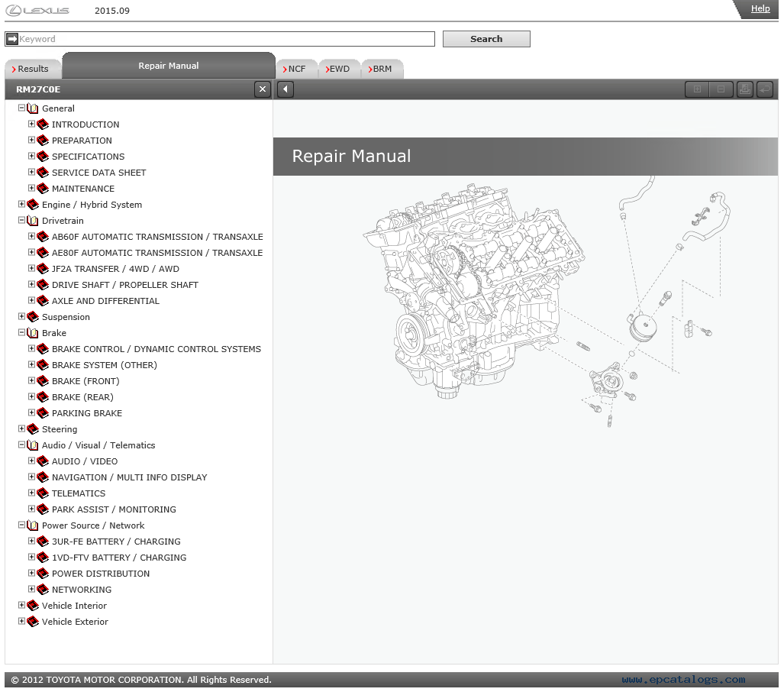The height and width of the screenshot is (692, 784).
Task: Open JF2A TRANSFER / 4WD / AWD
Action: point(115,269)
